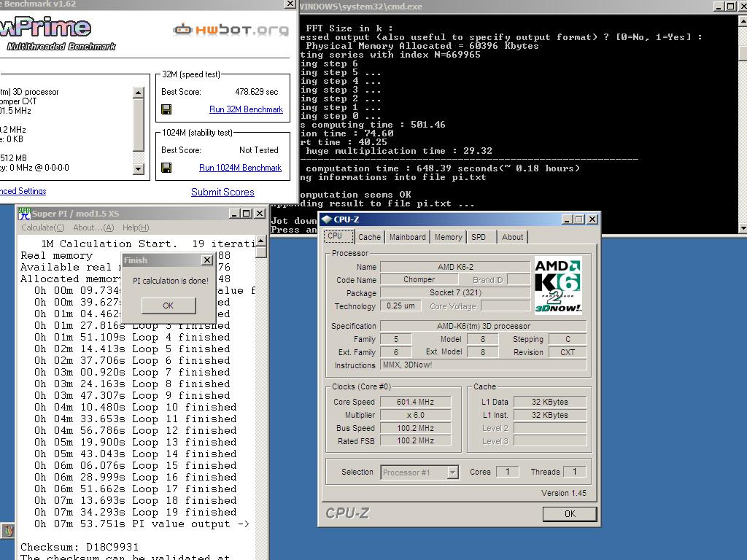Open Calculate menu in Super PI
The height and width of the screenshot is (560, 747).
42,227
